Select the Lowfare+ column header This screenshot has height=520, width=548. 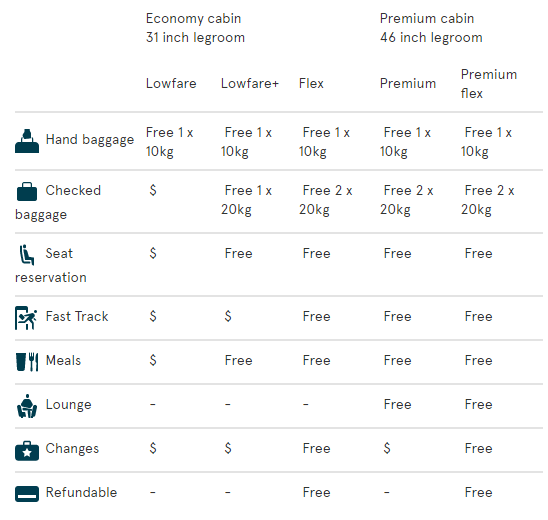(x=250, y=84)
